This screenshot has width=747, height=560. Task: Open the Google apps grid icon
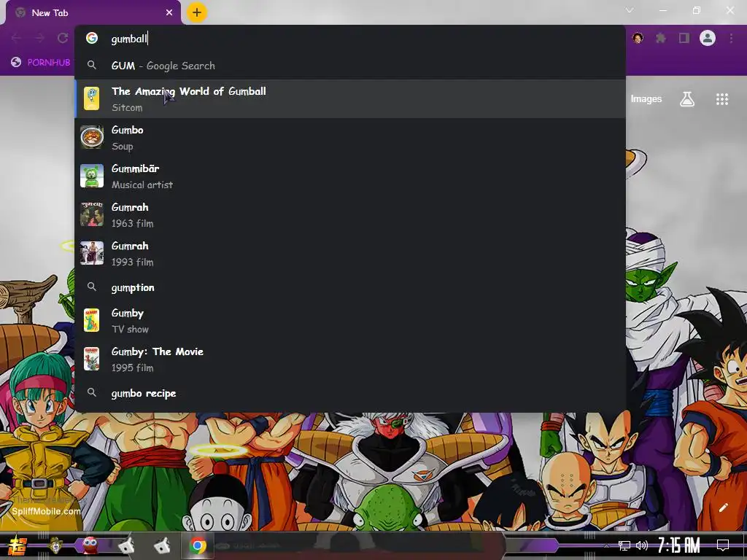pyautogui.click(x=722, y=99)
